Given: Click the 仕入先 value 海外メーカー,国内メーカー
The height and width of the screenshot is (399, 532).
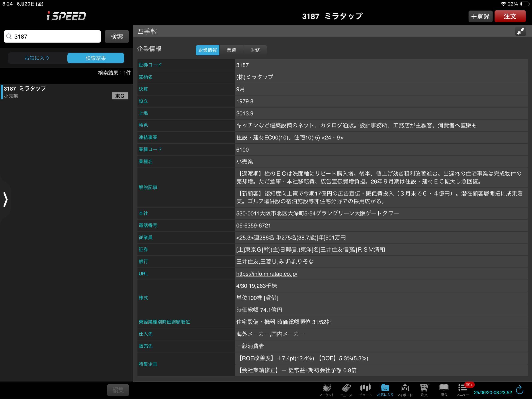Looking at the screenshot, I should [x=271, y=334].
